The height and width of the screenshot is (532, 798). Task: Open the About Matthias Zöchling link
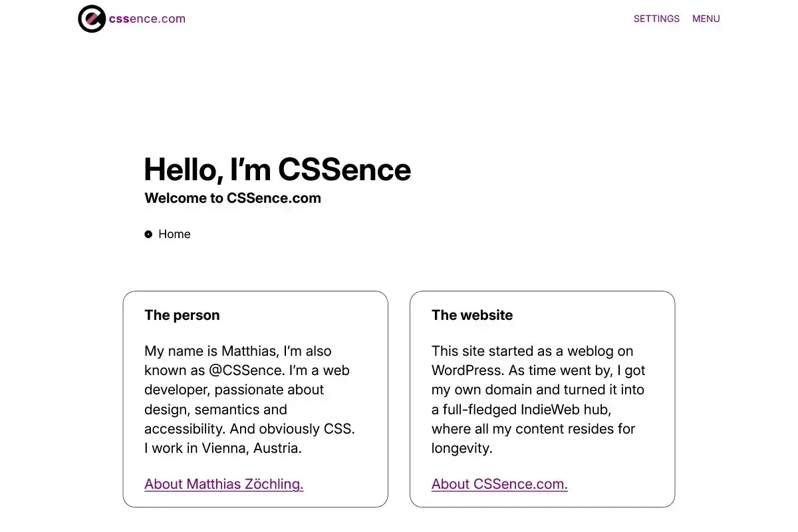coord(223,484)
